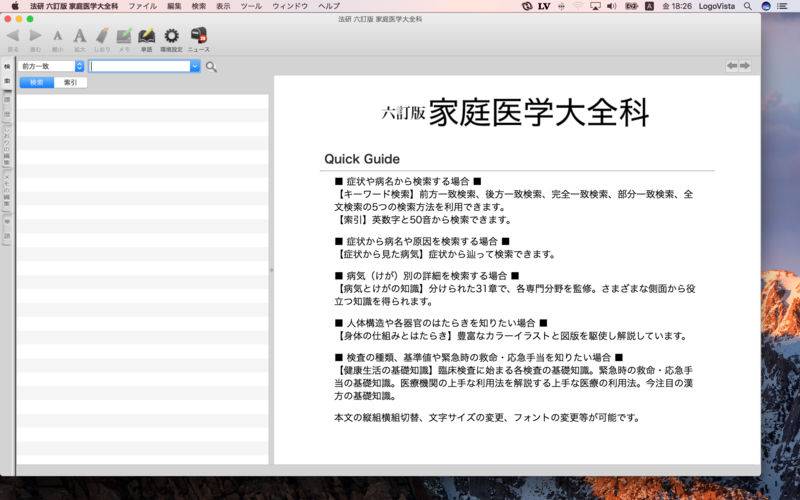800x500 pixels.
Task: Open the ヘルプ menu
Action: coord(329,6)
